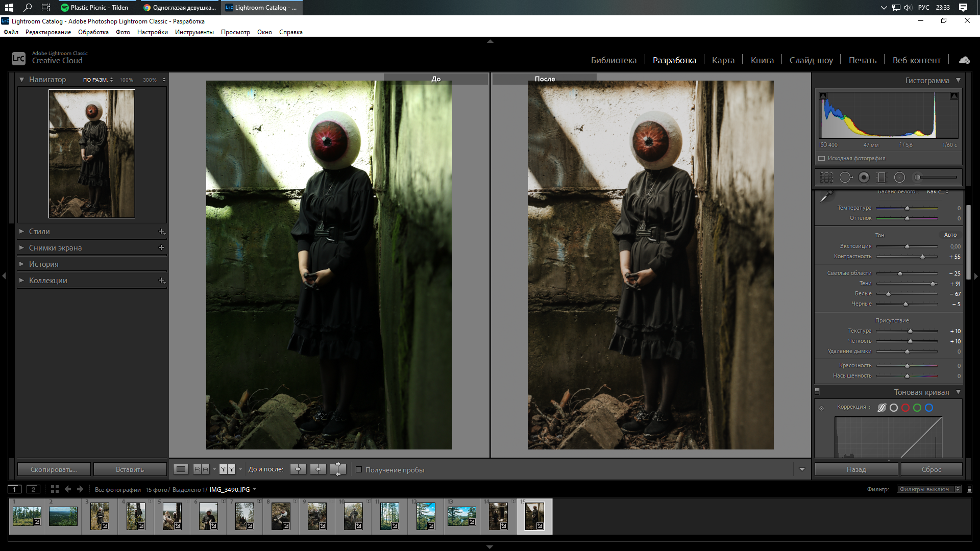
Task: Pick the white balance eyedropper tool
Action: (826, 196)
